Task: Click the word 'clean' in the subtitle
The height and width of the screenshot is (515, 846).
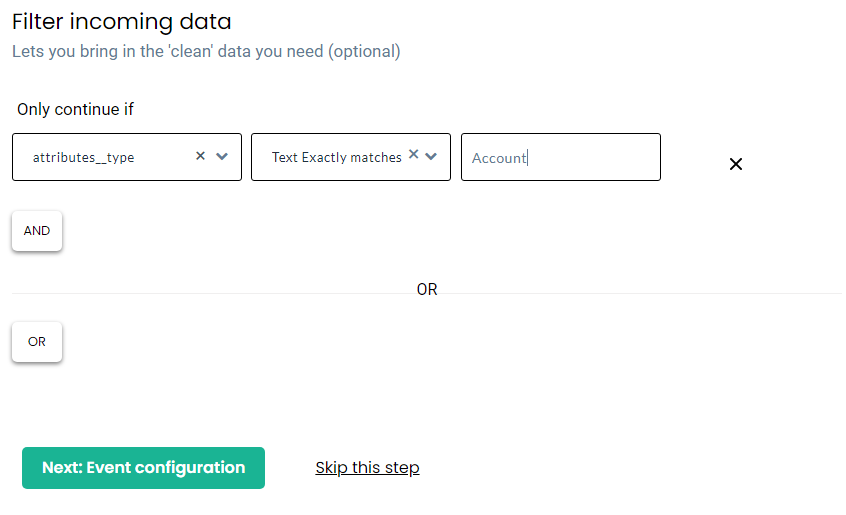Action: pos(190,51)
